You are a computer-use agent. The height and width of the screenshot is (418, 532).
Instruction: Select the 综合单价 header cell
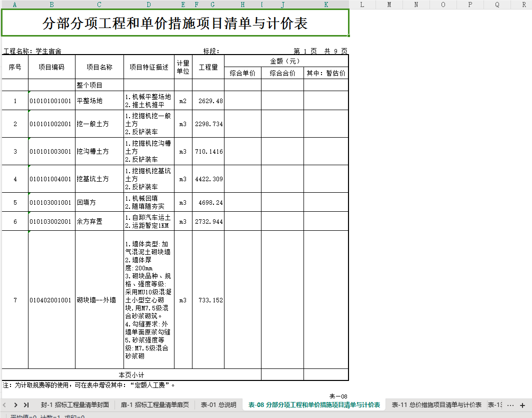pyautogui.click(x=242, y=73)
